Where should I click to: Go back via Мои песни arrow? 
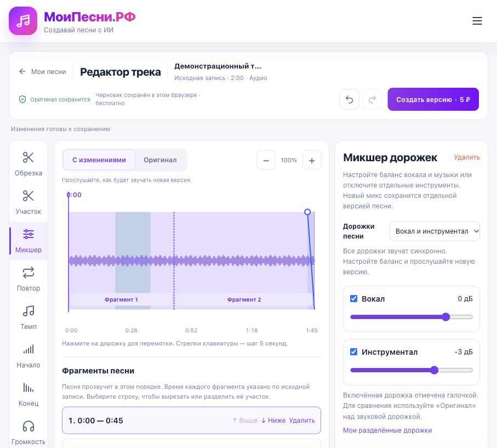tap(43, 72)
